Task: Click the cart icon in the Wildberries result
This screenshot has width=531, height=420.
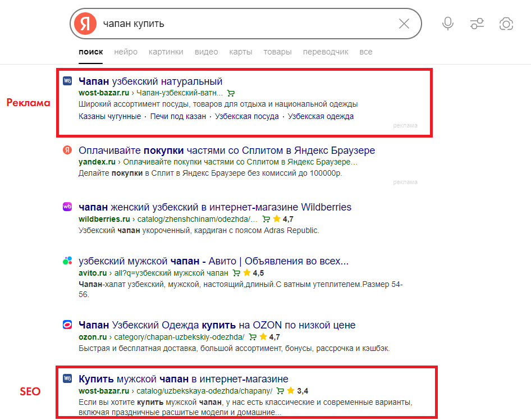Action: (266, 219)
